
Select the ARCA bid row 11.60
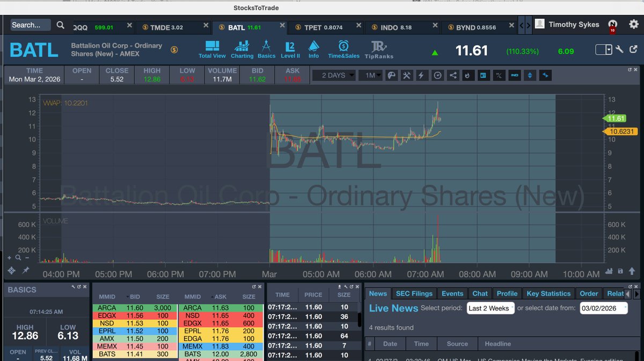click(135, 308)
